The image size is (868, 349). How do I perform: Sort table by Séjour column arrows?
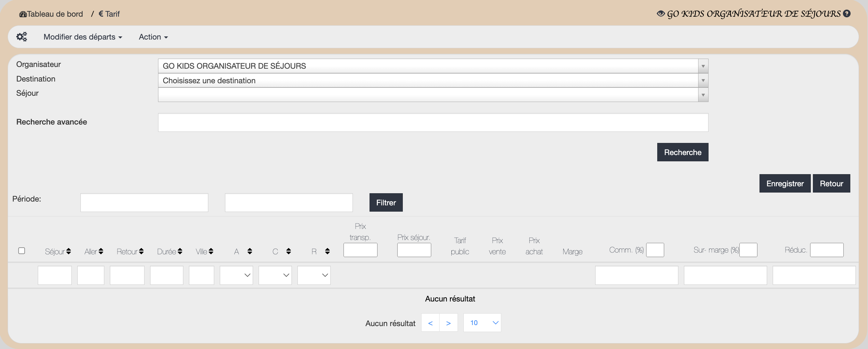coord(69,251)
